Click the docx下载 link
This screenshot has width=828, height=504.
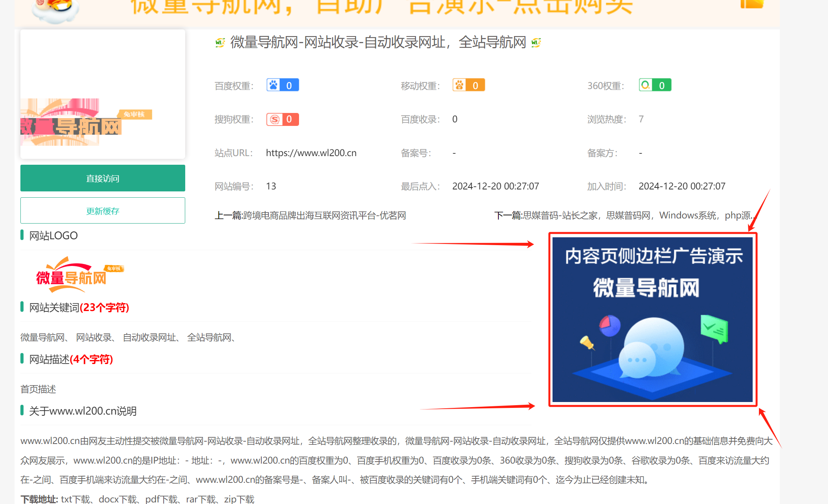point(118,499)
